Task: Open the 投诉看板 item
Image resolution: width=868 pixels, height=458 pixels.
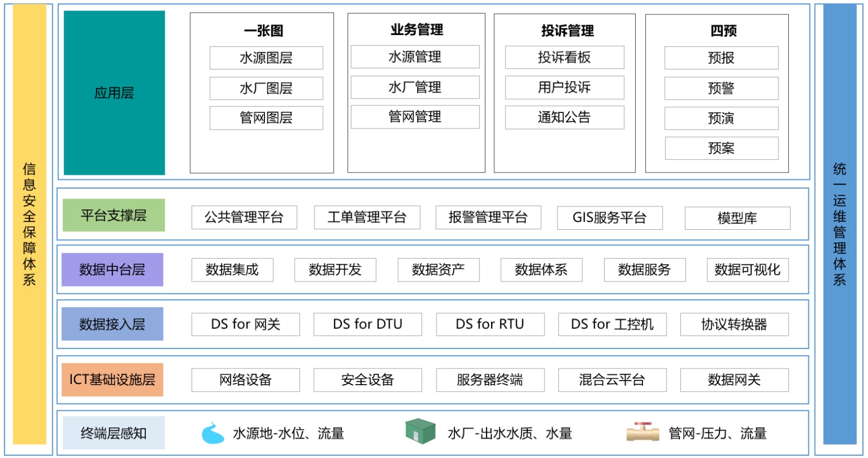Action: [564, 57]
